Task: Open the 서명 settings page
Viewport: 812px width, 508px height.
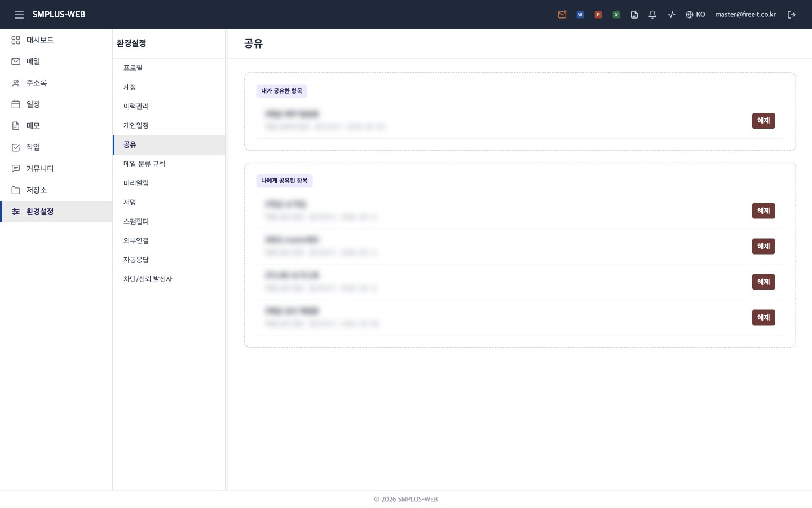Action: pos(169,202)
